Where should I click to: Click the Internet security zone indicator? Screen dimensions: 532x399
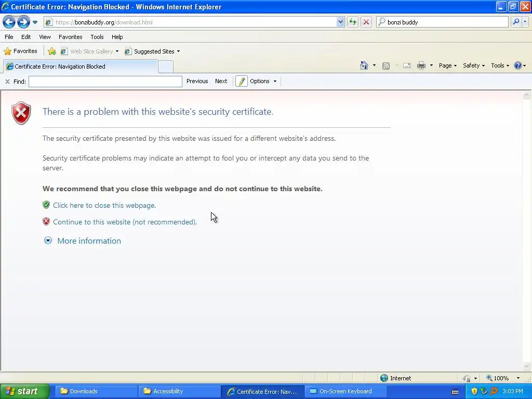395,378
